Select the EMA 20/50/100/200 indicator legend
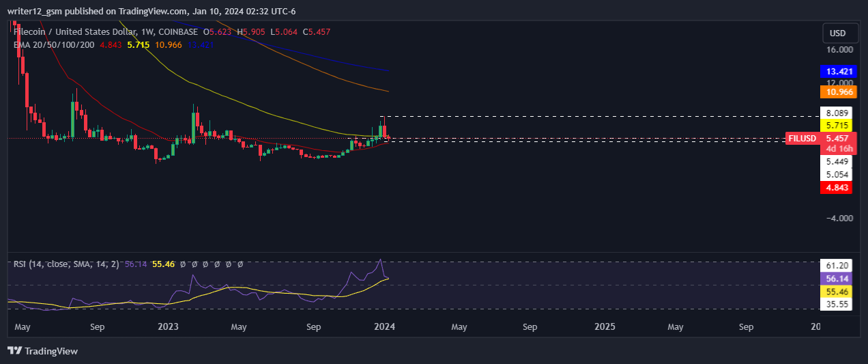 pos(54,45)
